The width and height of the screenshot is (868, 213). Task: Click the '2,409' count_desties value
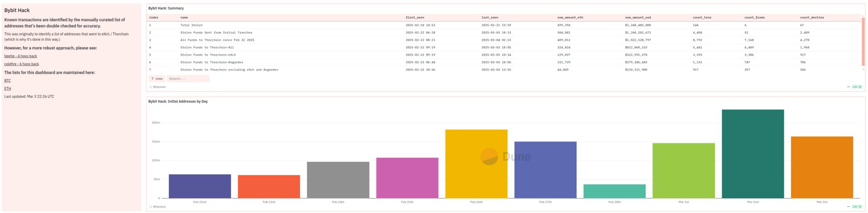pyautogui.click(x=805, y=33)
